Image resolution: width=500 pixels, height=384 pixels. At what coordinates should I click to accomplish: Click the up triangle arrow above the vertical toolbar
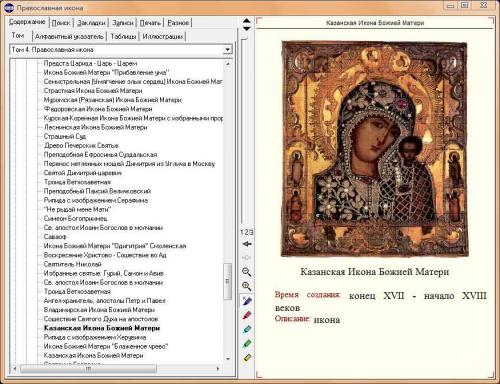coord(247,21)
